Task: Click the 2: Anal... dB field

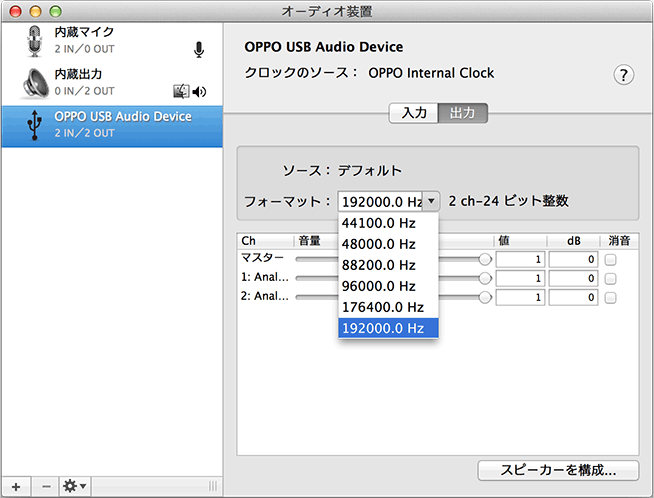Action: 573,297
